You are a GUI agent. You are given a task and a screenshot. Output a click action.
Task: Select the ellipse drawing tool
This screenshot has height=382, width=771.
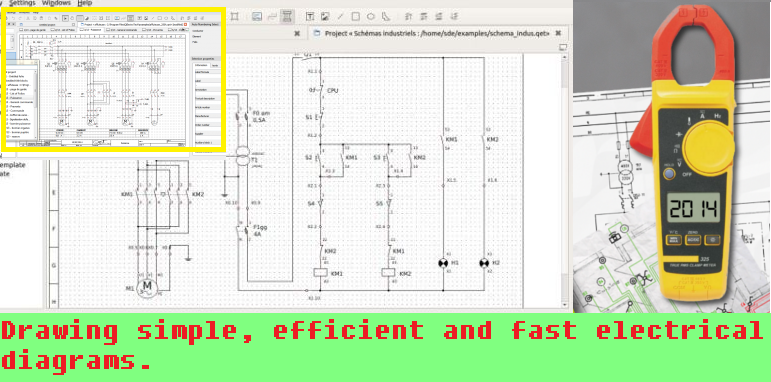(x=371, y=16)
